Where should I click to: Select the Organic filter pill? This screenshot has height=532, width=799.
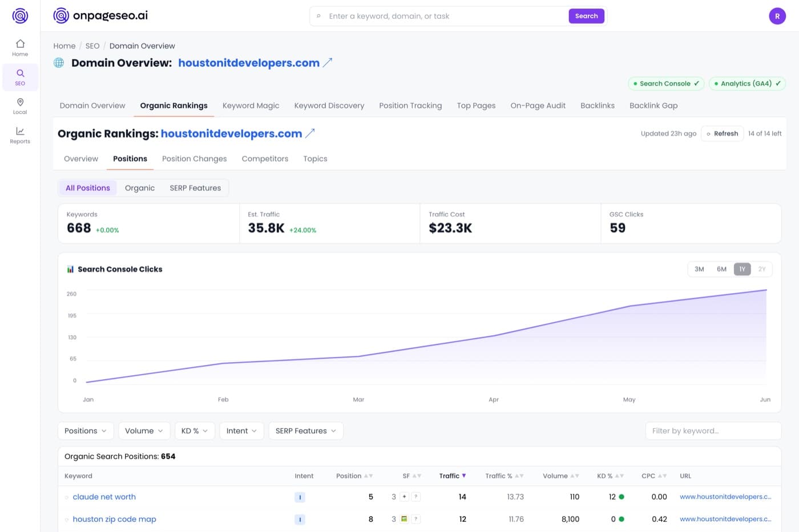point(140,188)
